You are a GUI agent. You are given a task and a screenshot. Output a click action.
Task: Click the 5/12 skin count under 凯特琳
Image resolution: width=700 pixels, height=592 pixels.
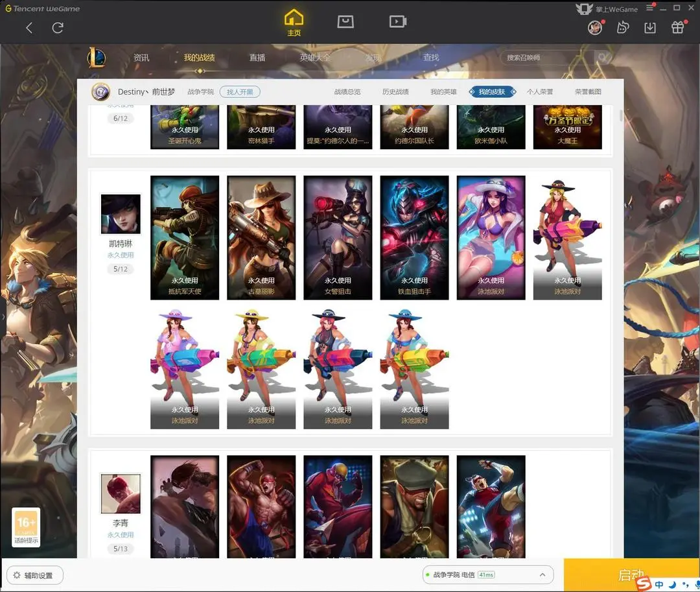coord(121,268)
